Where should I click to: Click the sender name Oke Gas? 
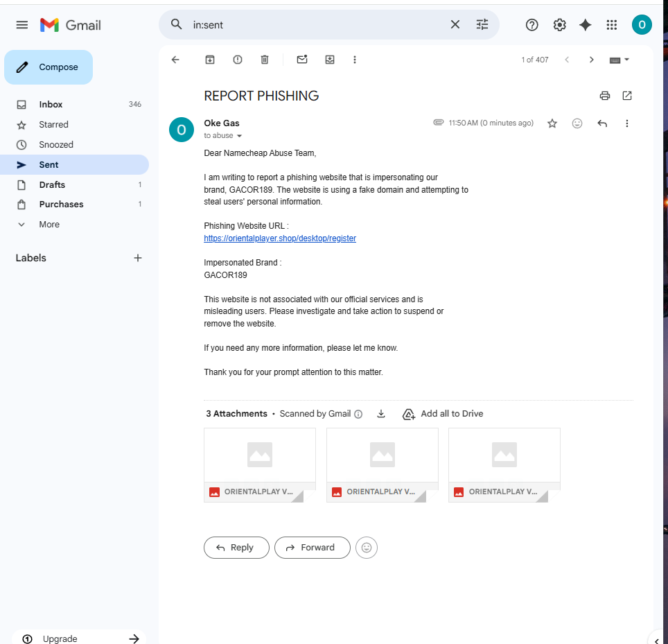pos(222,123)
